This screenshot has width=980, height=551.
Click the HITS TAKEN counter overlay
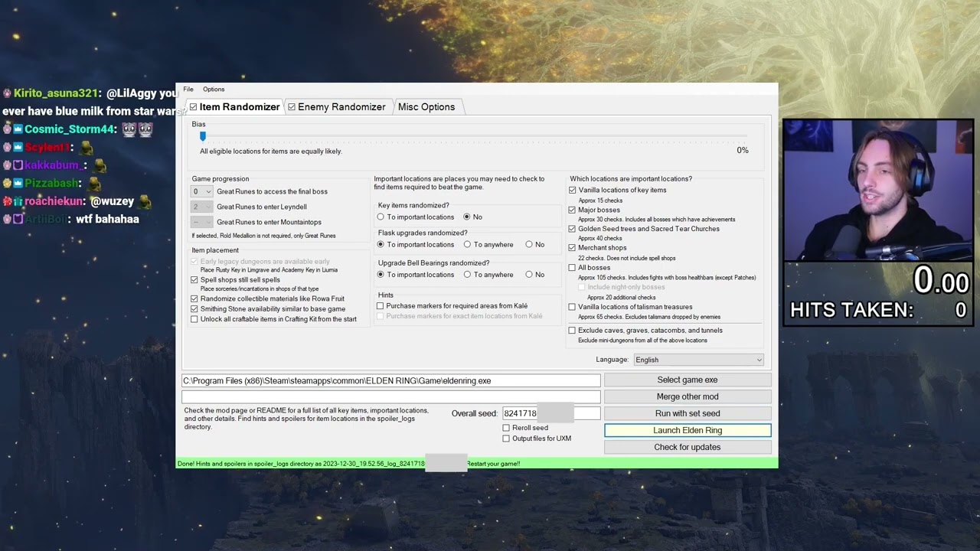pyautogui.click(x=878, y=310)
